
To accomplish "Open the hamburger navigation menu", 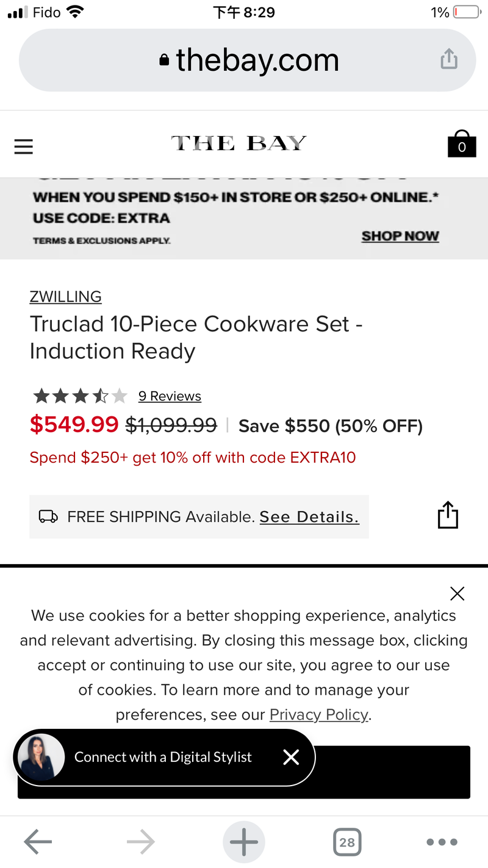I will 23,146.
